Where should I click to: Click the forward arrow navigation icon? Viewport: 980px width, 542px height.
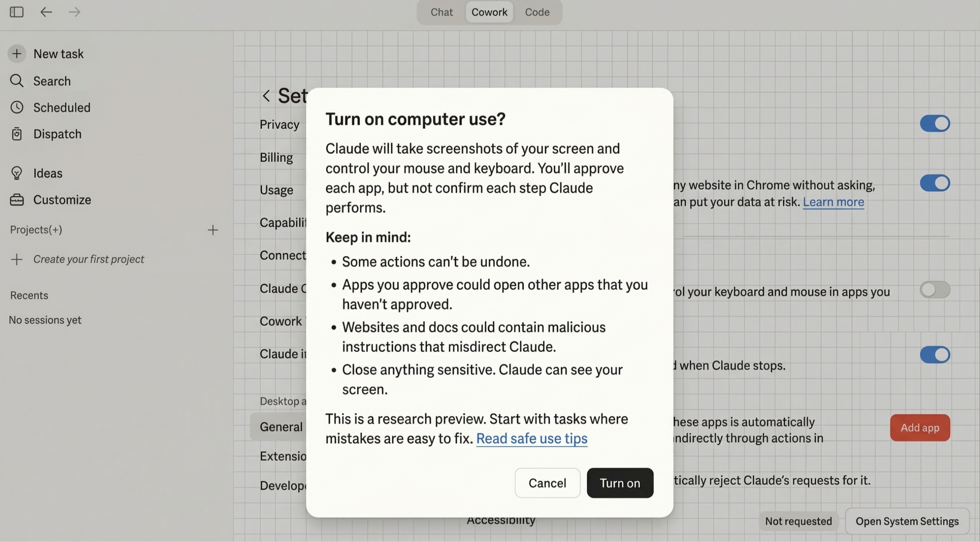(x=74, y=12)
